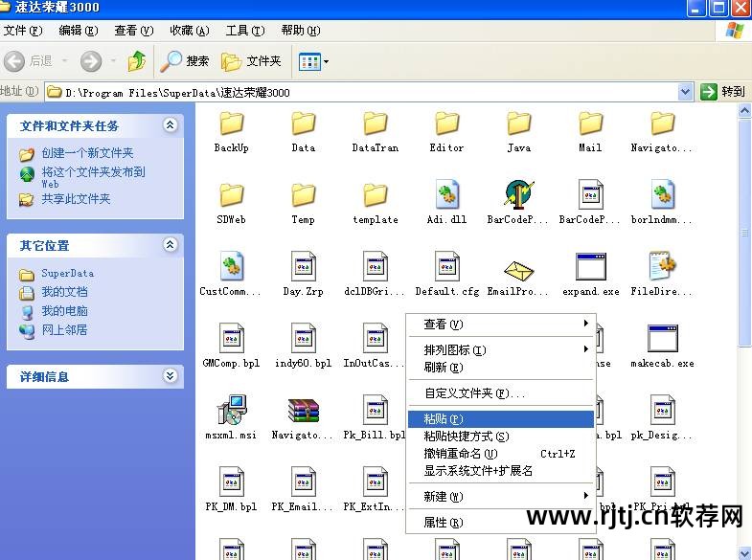
Task: Collapse the 文件和文件夹任务 panel
Action: (171, 125)
